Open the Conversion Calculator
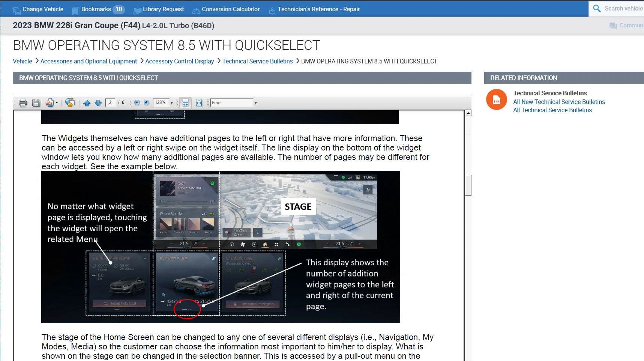This screenshot has height=361, width=644. click(231, 9)
